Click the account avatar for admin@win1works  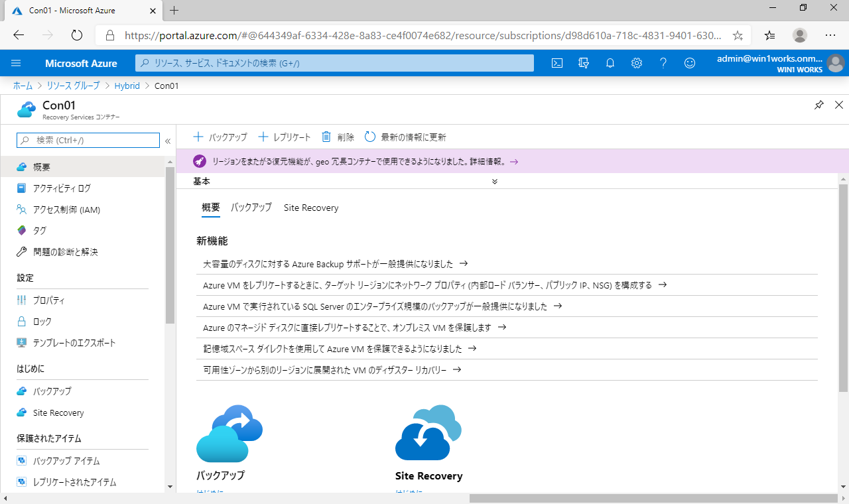pyautogui.click(x=836, y=64)
